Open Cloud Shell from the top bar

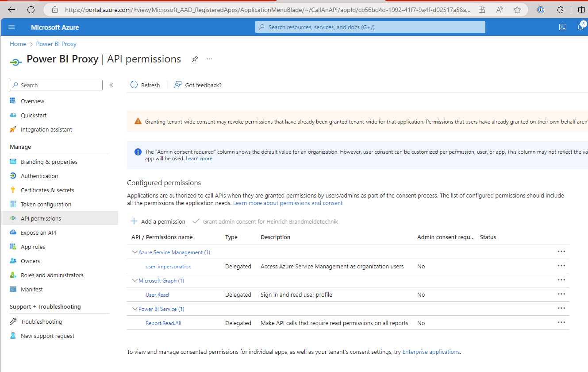point(563,27)
